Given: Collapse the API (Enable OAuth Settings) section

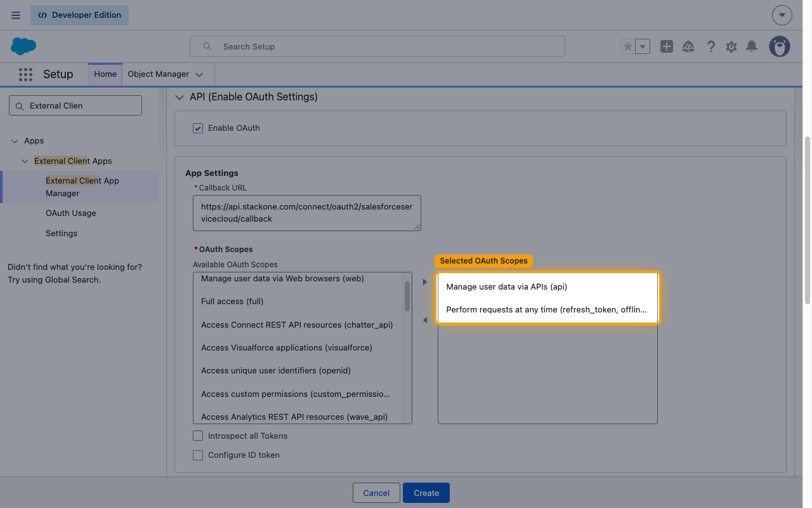Looking at the screenshot, I should coord(179,97).
